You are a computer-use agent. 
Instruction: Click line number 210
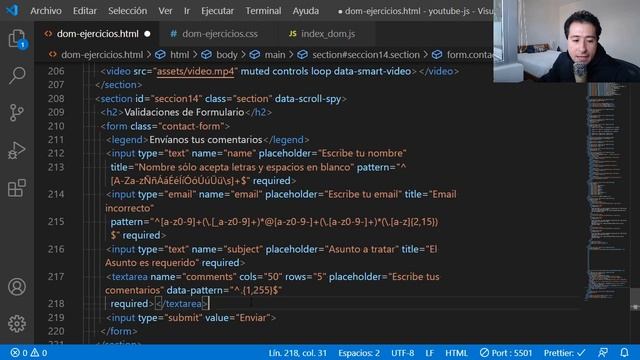pos(56,126)
